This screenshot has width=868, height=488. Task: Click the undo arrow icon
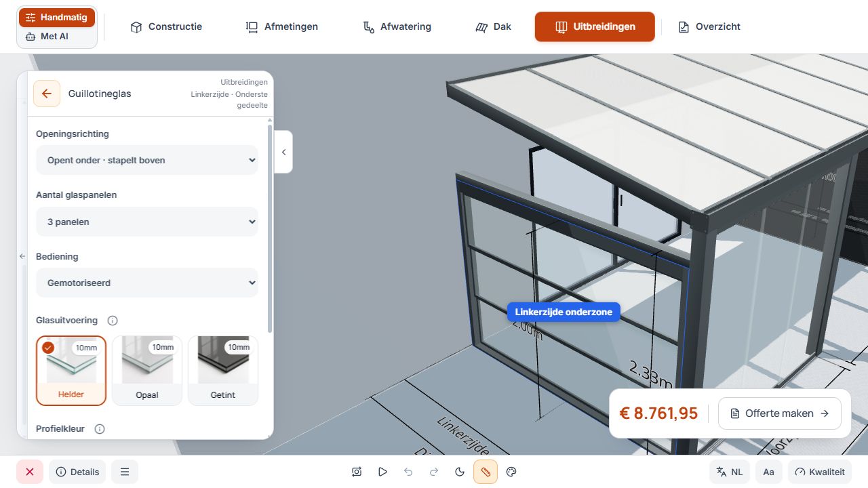(x=408, y=472)
